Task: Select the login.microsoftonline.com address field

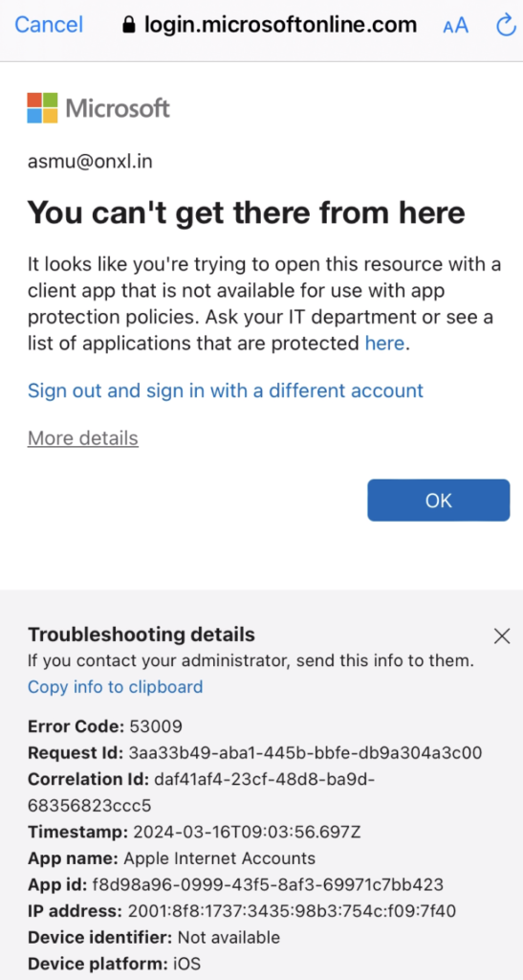Action: (270, 25)
